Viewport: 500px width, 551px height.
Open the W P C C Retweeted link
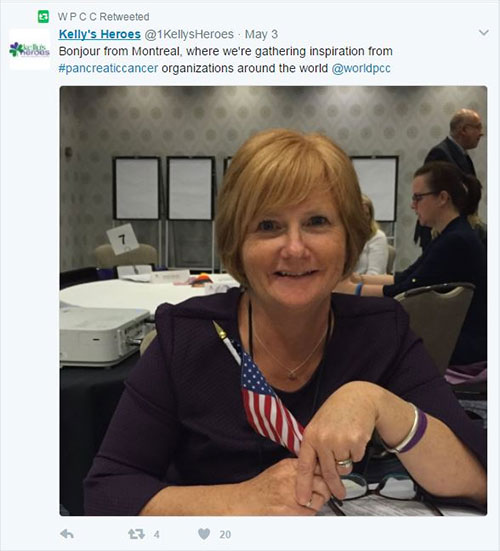coord(104,17)
